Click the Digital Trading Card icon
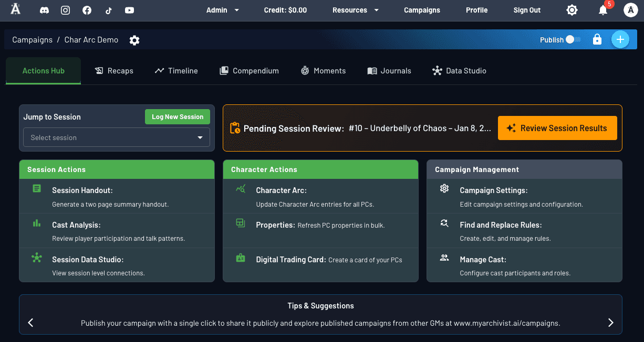 tap(240, 258)
